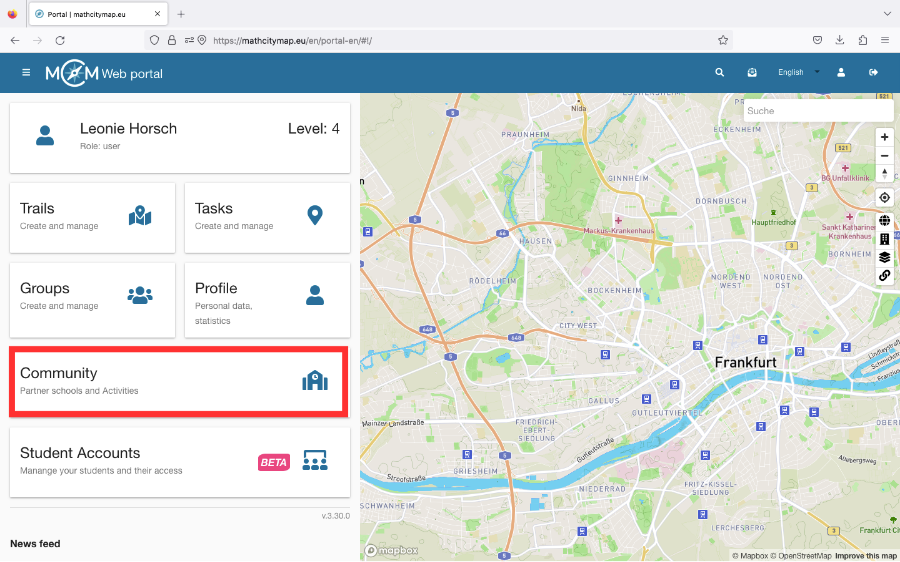900x562 pixels.
Task: Toggle the building icon on map
Action: [x=884, y=239]
